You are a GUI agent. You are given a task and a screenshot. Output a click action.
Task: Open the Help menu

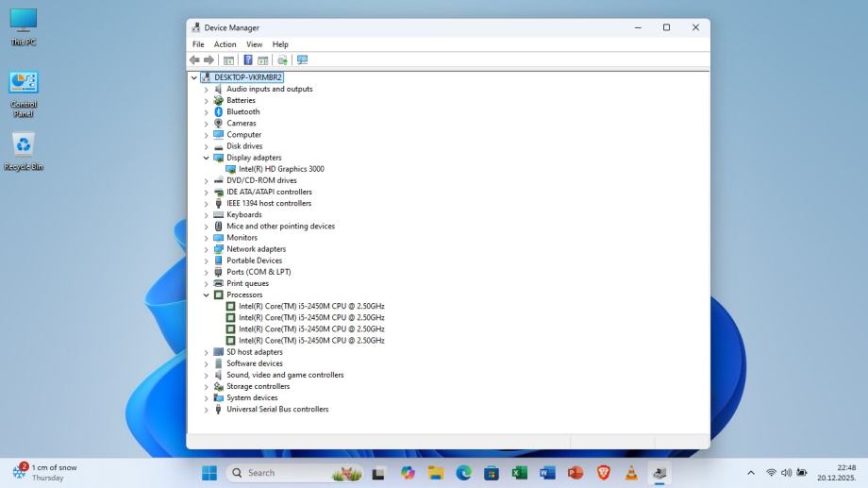280,44
